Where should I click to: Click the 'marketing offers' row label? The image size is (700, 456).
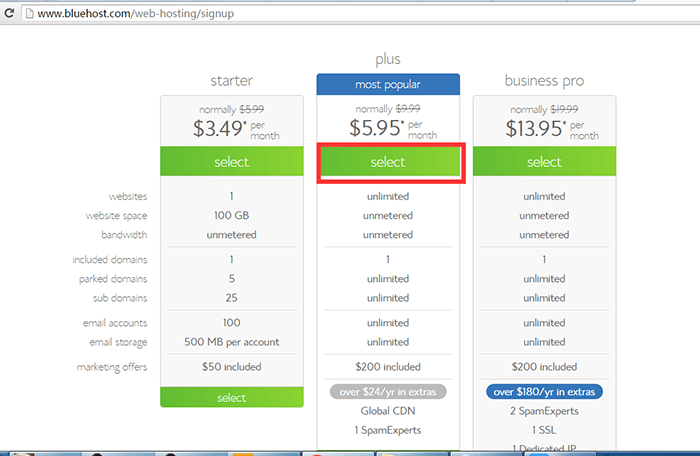click(x=112, y=367)
